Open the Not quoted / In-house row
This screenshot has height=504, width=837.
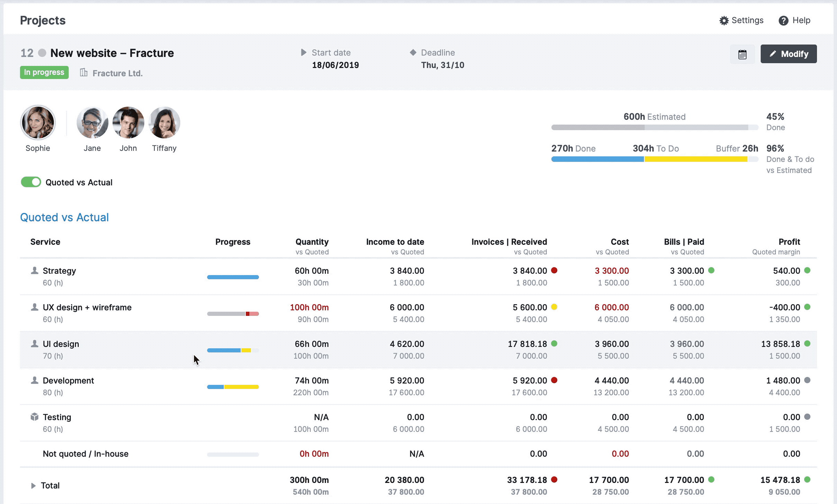[418, 454]
